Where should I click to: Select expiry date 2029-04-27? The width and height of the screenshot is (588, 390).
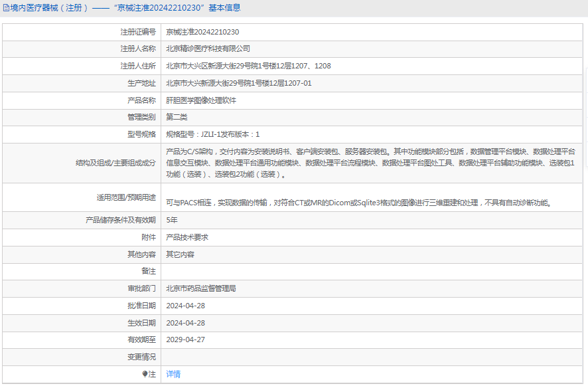coord(186,340)
